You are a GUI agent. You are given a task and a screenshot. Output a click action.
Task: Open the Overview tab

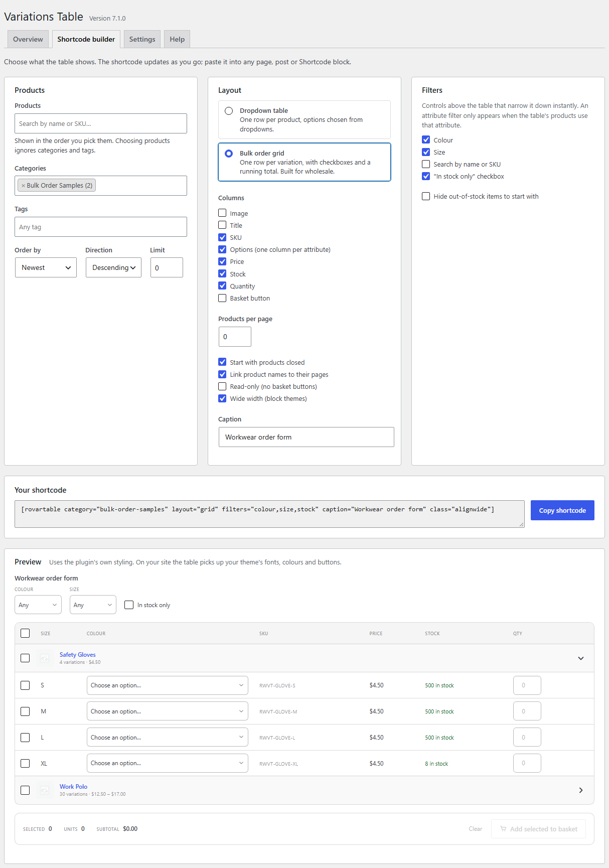coord(28,39)
